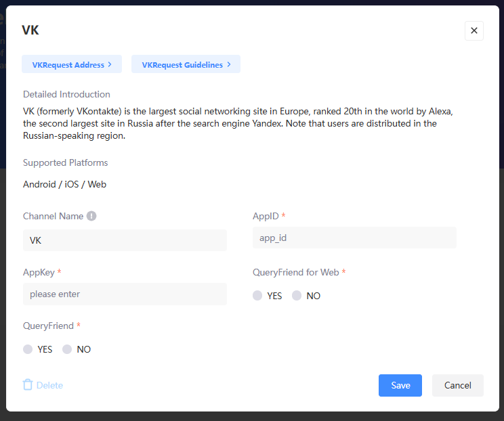
Task: Open the VKRequest Guidelines link
Action: 186,64
